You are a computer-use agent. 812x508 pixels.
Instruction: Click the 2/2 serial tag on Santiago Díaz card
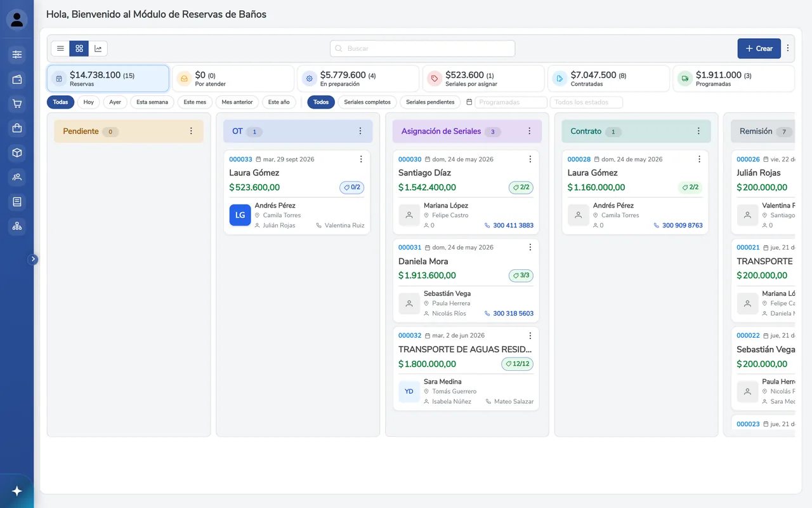[x=521, y=187]
